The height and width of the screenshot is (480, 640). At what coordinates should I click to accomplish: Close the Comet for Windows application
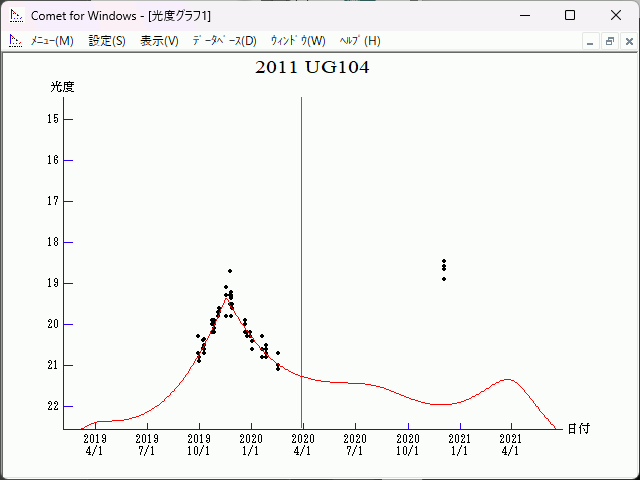[x=616, y=16]
